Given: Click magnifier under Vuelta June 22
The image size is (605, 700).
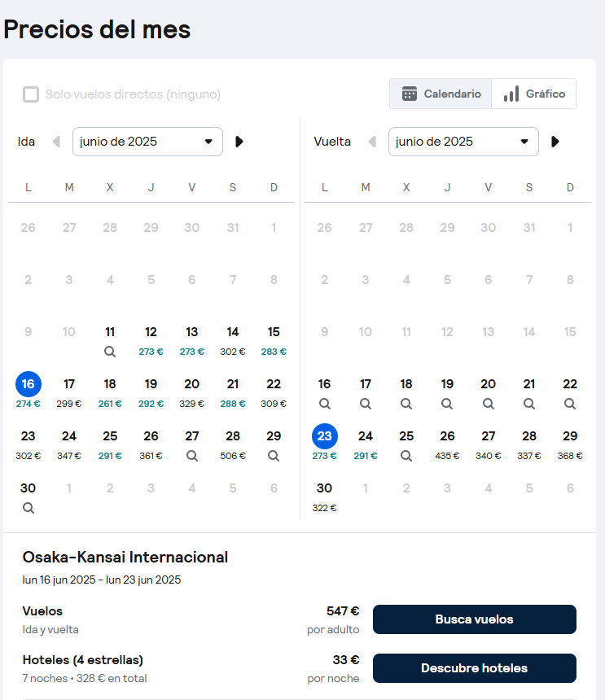Looking at the screenshot, I should [x=570, y=404].
